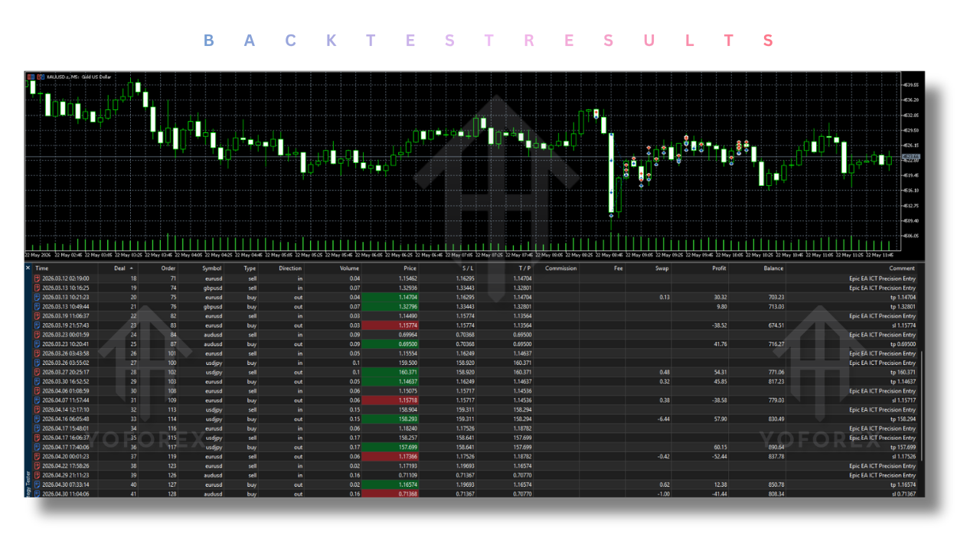The width and height of the screenshot is (980, 551).
Task: Click the blue deal icon for deal 20
Action: 38,297
